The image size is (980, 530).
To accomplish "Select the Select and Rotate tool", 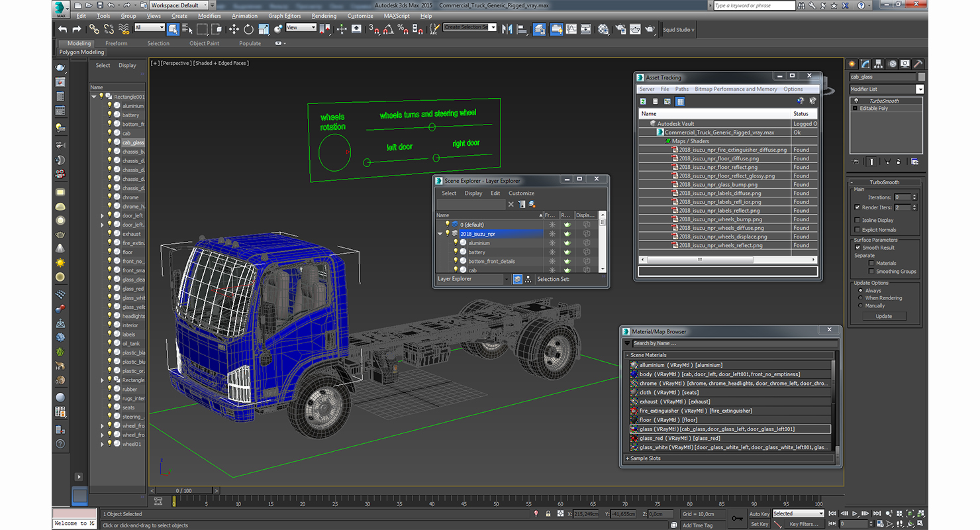I will click(248, 29).
